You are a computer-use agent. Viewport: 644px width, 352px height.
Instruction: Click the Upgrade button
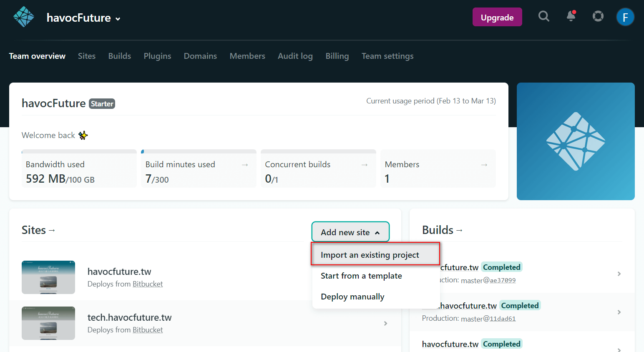497,17
